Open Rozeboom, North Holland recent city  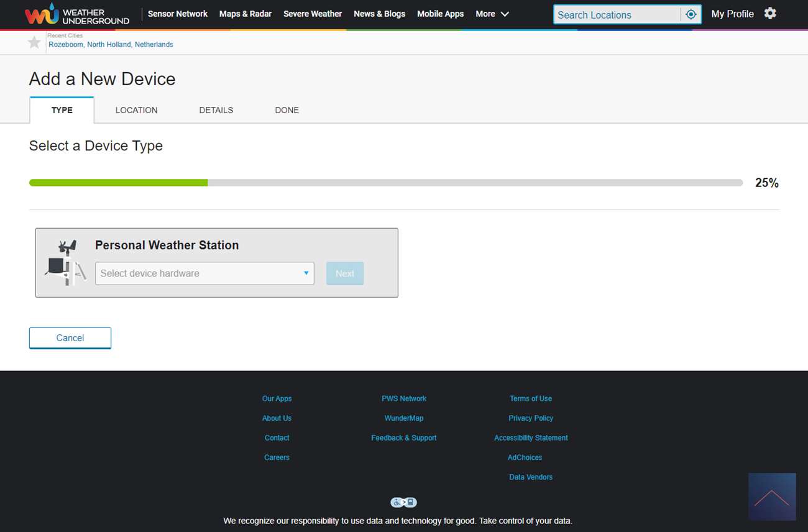pyautogui.click(x=111, y=45)
